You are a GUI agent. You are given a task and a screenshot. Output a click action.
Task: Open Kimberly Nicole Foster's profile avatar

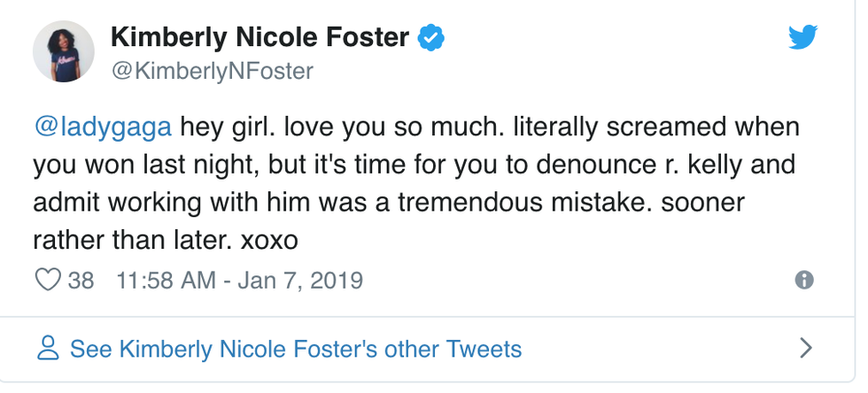(64, 51)
